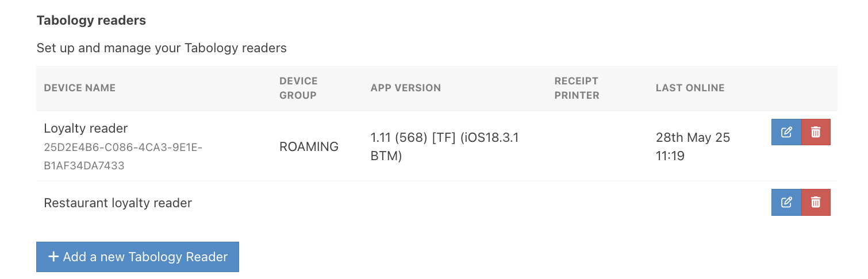Add a new Tabology Reader

(x=137, y=257)
